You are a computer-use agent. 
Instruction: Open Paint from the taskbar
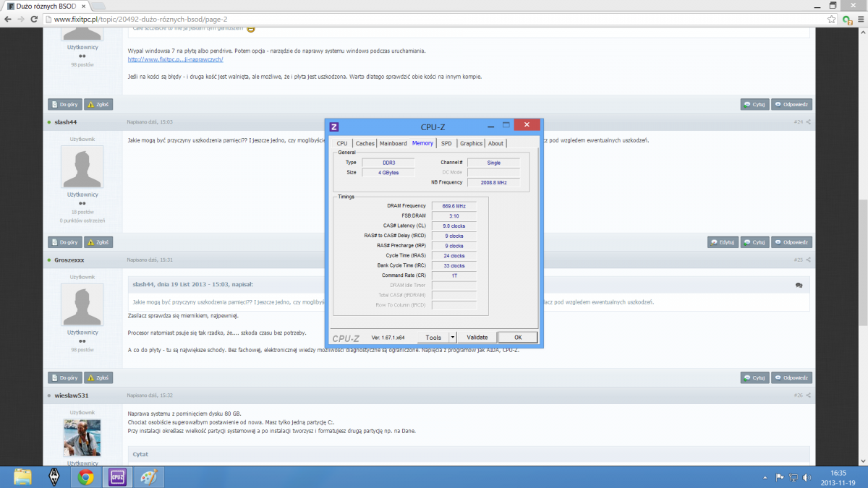click(149, 477)
